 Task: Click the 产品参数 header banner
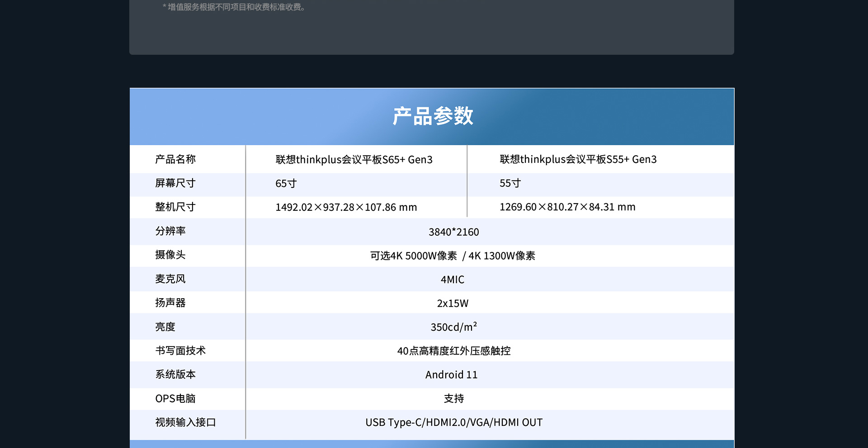[x=433, y=116]
